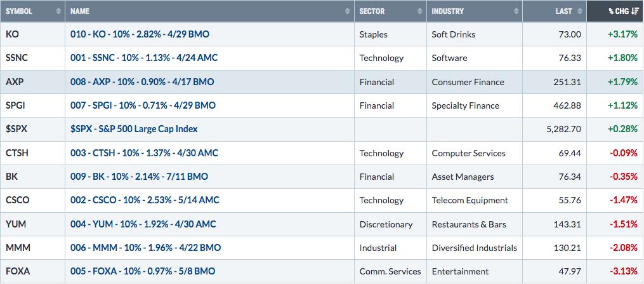Open the BK 7/11 BMO link
644x284 pixels.
coord(139,177)
